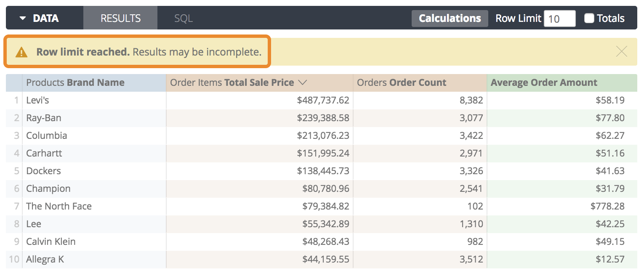Click the 102 order count cell
The image size is (644, 276).
click(420, 206)
